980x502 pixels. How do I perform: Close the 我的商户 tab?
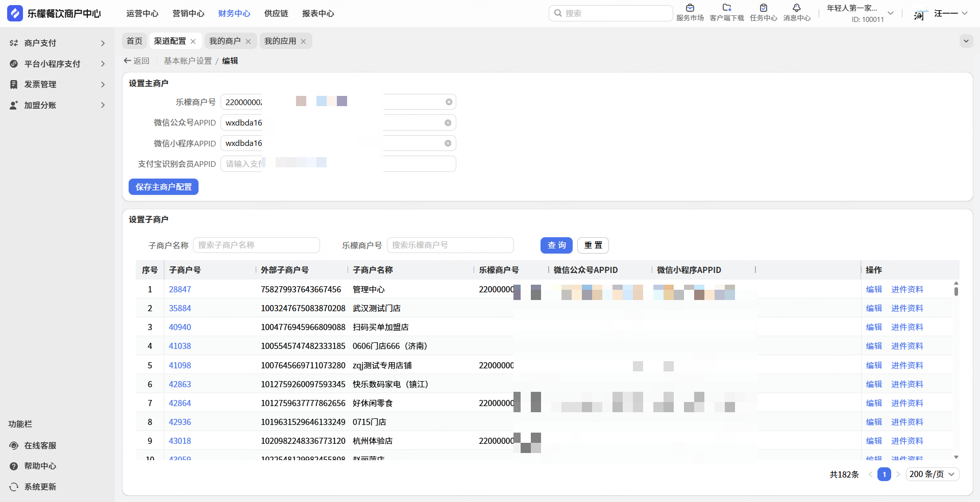248,41
